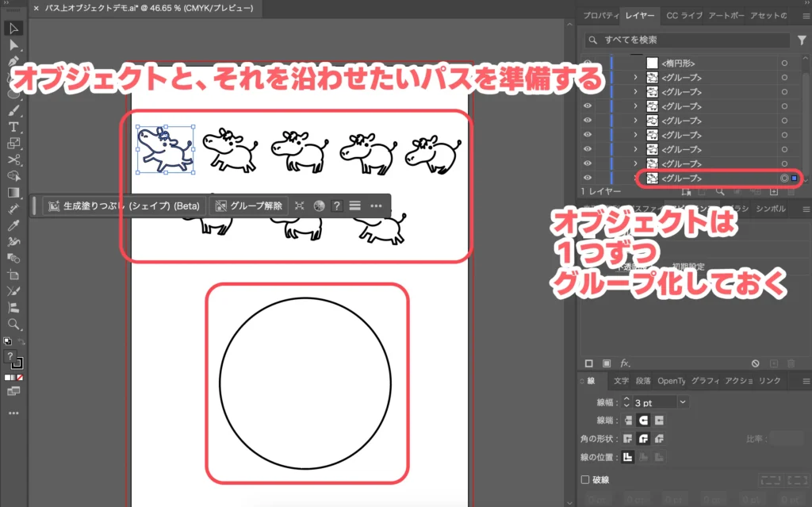812x507 pixels.
Task: Select the Zoom magnifier tool
Action: tap(14, 325)
